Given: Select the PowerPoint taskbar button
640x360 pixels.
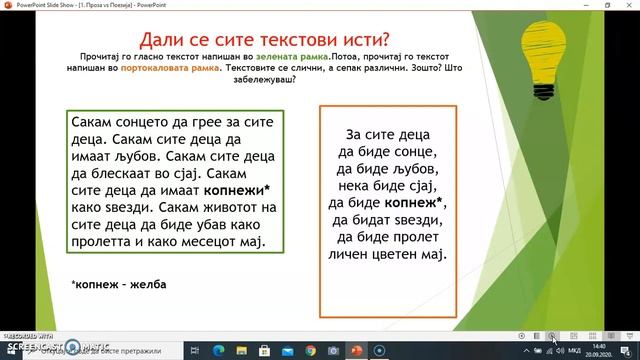Looking at the screenshot, I should click(x=356, y=351).
